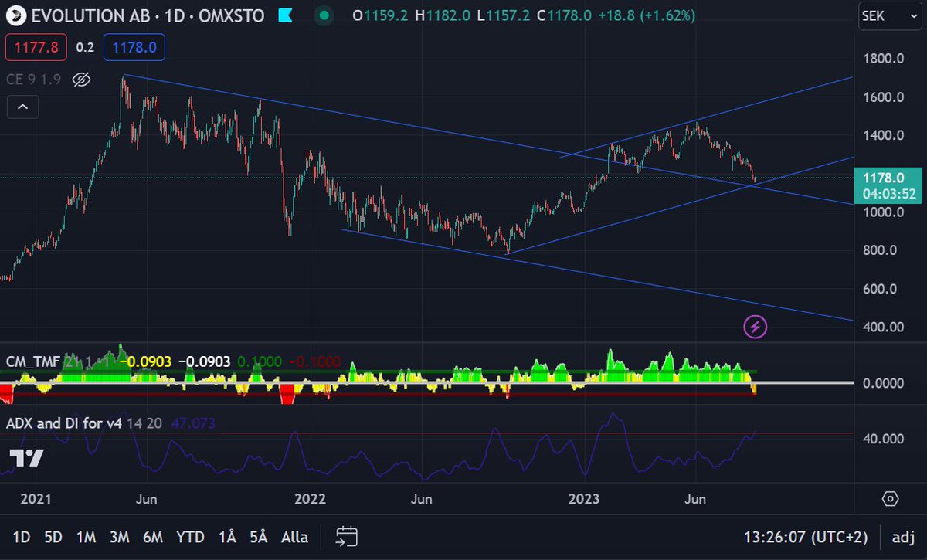The height and width of the screenshot is (560, 927).
Task: Click the 2021 label on time axis
Action: pyautogui.click(x=35, y=498)
